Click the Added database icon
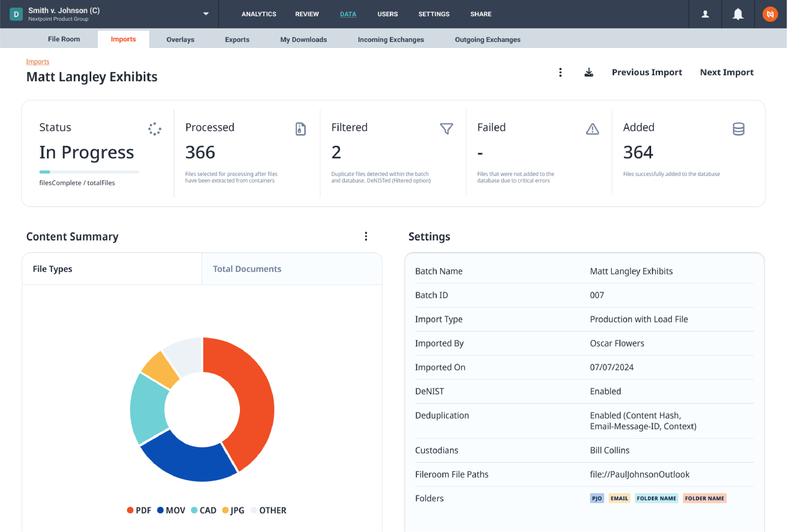787x532 pixels. pos(738,129)
